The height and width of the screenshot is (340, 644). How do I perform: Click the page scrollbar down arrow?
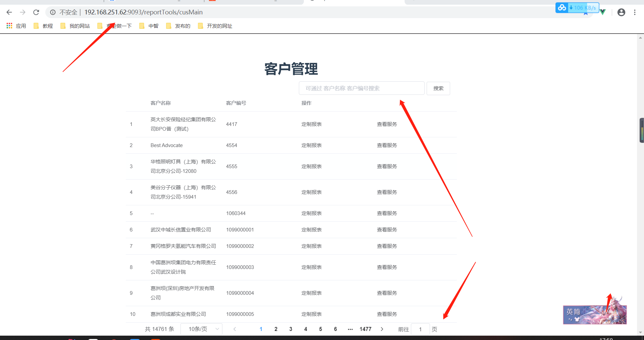point(641,333)
